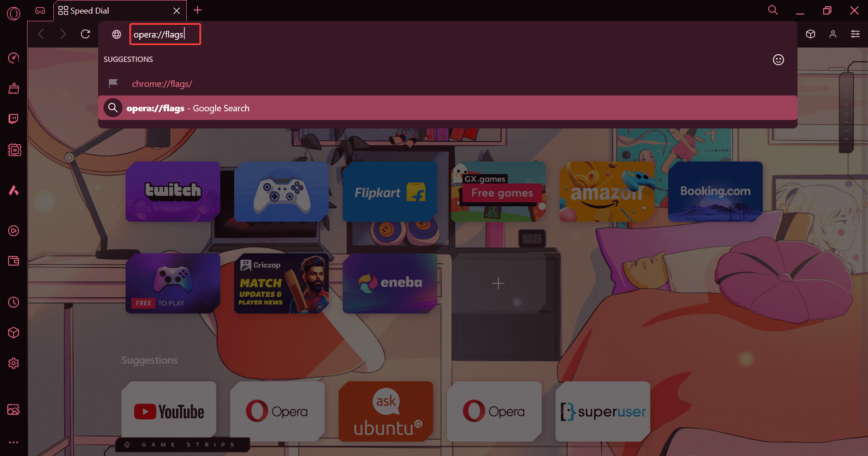The image size is (868, 456).
Task: Open GX.games Free games tile
Action: click(x=498, y=192)
